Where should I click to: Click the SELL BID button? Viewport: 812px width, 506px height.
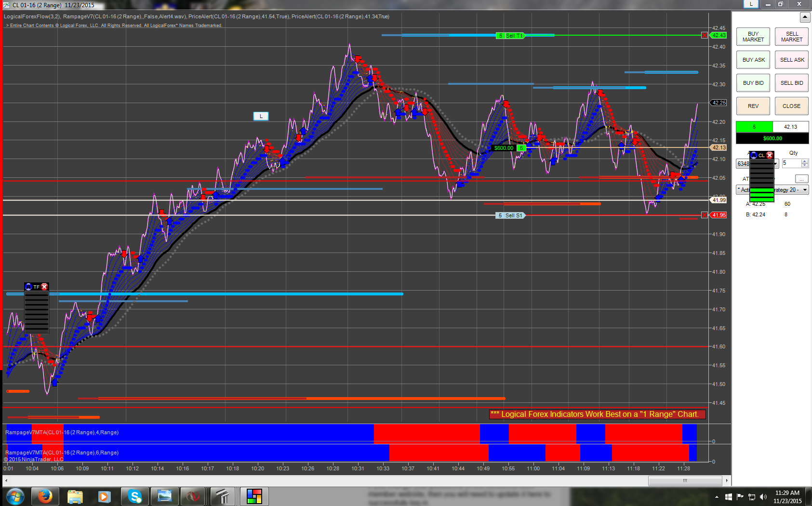coord(792,83)
